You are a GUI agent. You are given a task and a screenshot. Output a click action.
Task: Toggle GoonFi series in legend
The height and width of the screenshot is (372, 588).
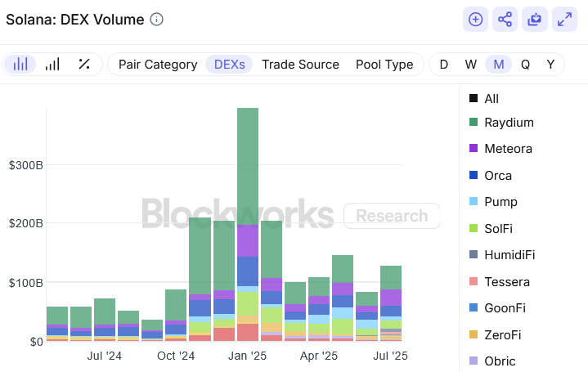click(497, 308)
